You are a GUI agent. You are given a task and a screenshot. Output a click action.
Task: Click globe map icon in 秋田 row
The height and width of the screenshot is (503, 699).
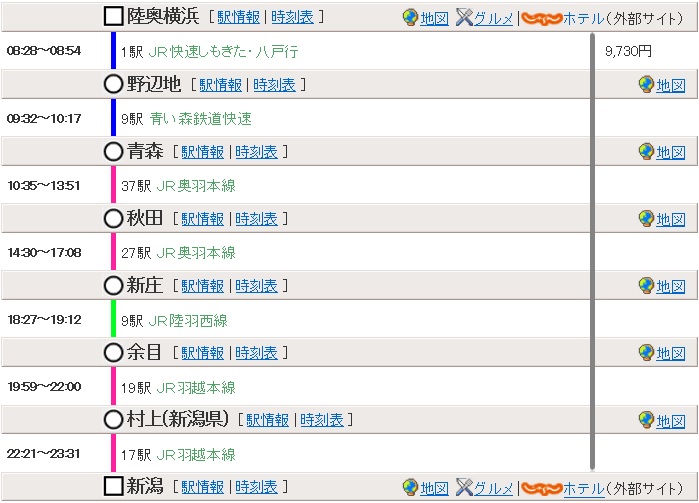pyautogui.click(x=646, y=219)
